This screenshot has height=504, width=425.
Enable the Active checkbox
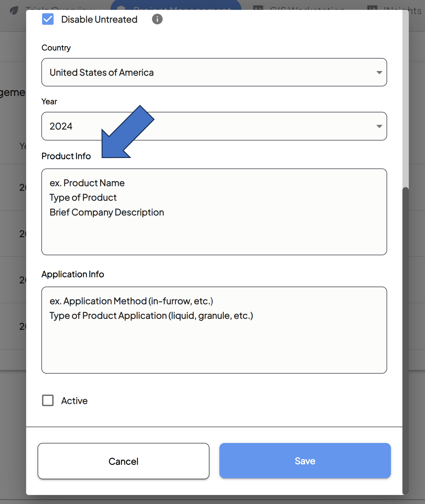(x=48, y=400)
